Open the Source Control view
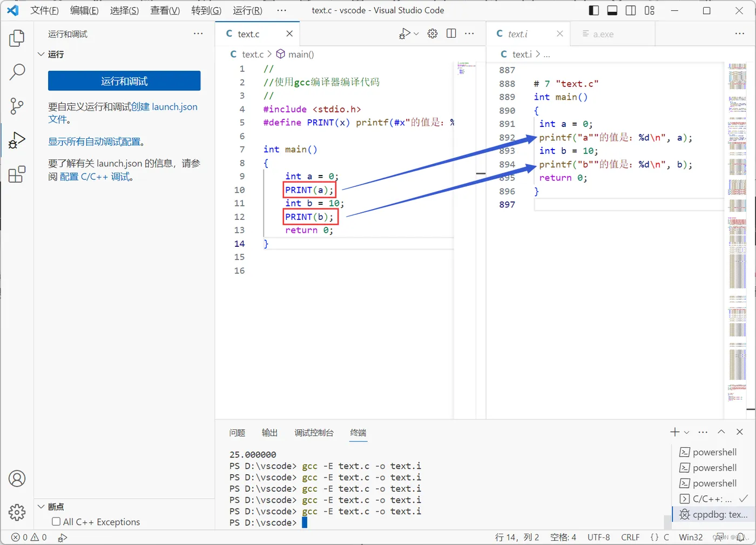The height and width of the screenshot is (545, 756). pos(17,106)
